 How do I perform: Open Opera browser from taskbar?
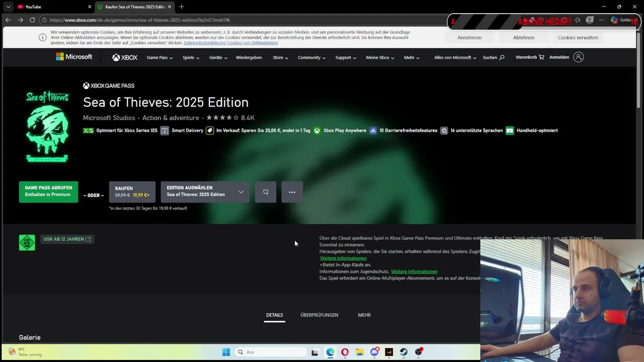(x=345, y=352)
